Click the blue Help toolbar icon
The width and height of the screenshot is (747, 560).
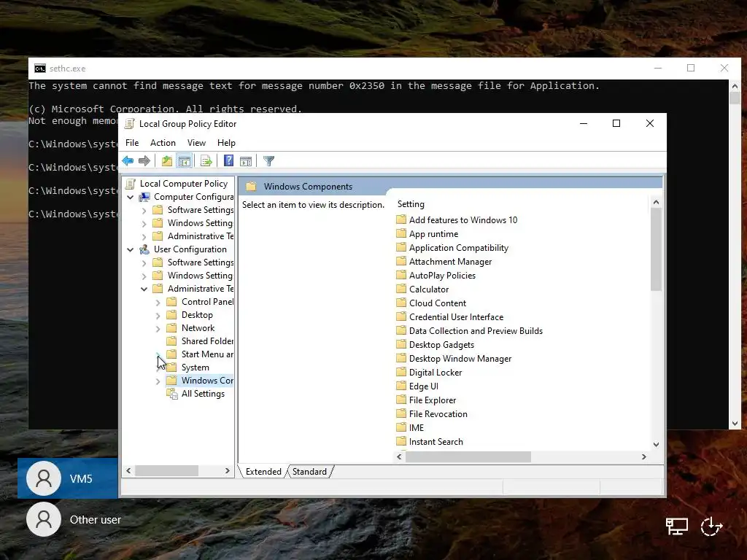click(x=228, y=161)
